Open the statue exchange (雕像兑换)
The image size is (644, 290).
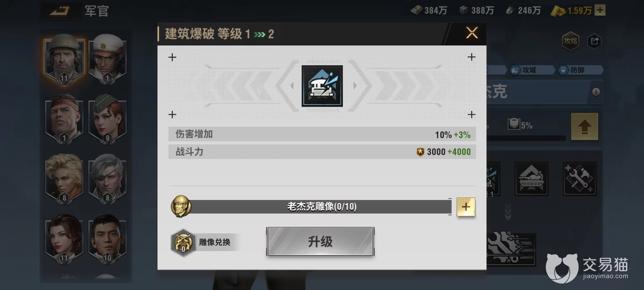click(205, 242)
